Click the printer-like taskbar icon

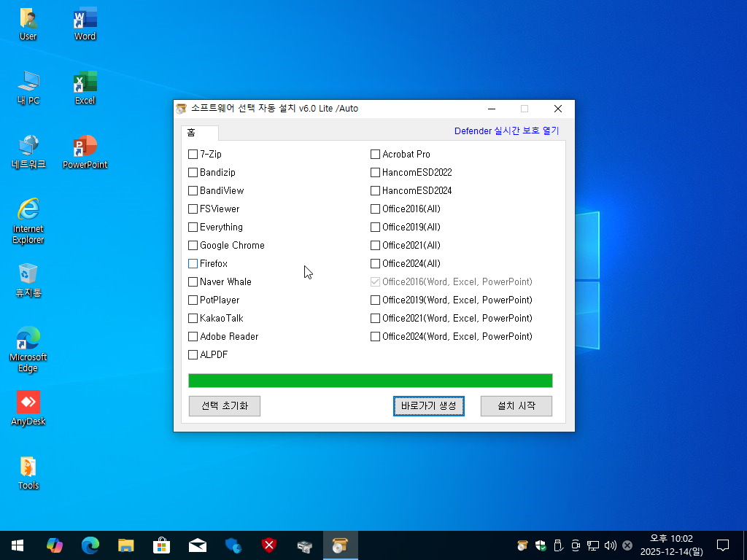pyautogui.click(x=304, y=545)
